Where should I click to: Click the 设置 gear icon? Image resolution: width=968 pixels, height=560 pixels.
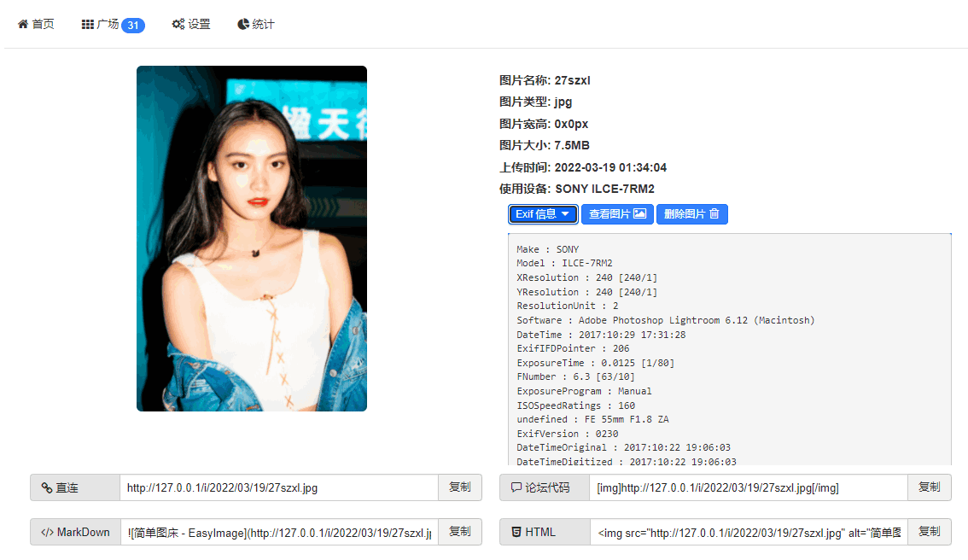click(x=178, y=24)
